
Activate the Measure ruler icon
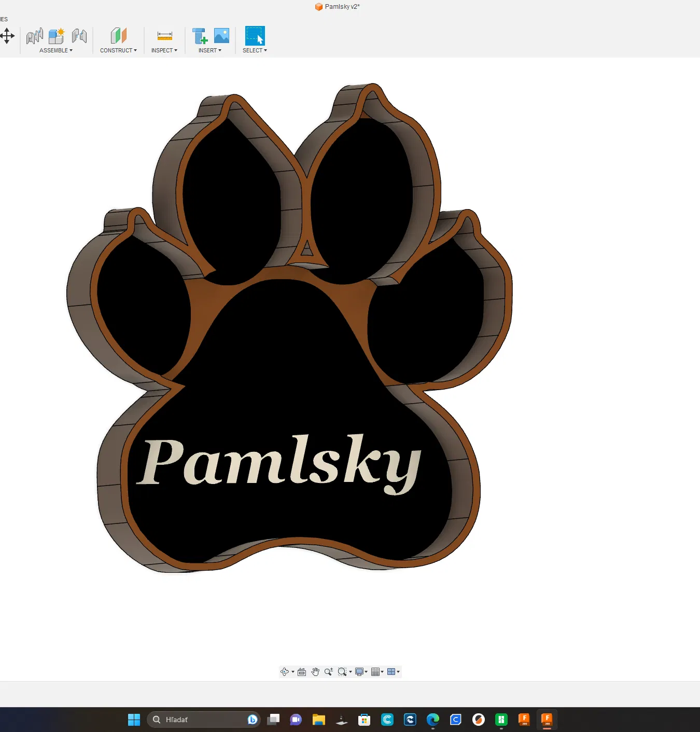click(x=164, y=36)
